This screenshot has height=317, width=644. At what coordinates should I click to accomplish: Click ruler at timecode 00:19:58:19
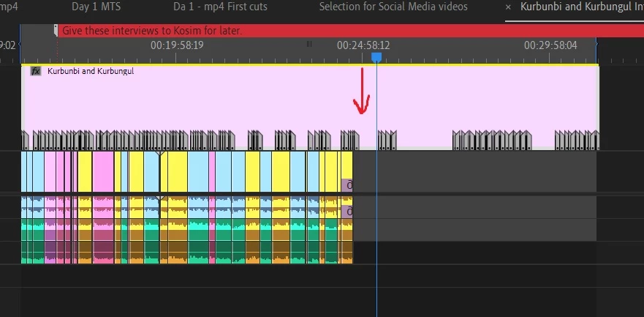click(x=177, y=45)
